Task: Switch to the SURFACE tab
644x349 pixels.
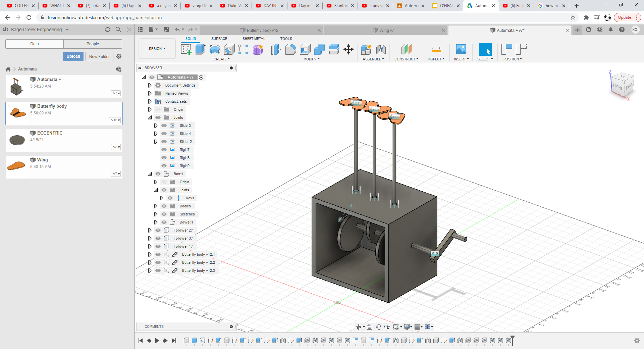Action: [x=219, y=39]
